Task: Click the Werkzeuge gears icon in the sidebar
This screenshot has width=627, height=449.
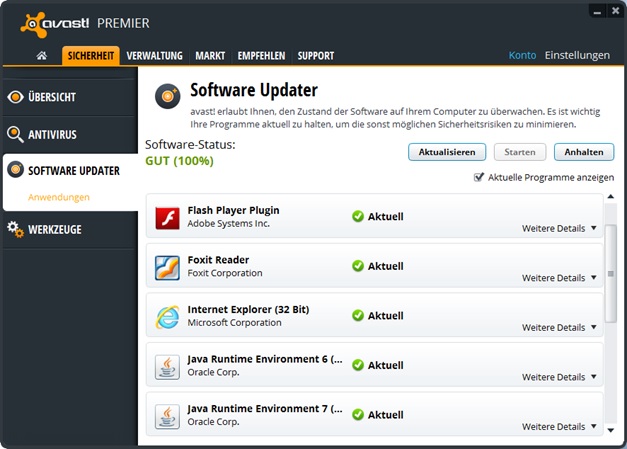Action: 15,229
